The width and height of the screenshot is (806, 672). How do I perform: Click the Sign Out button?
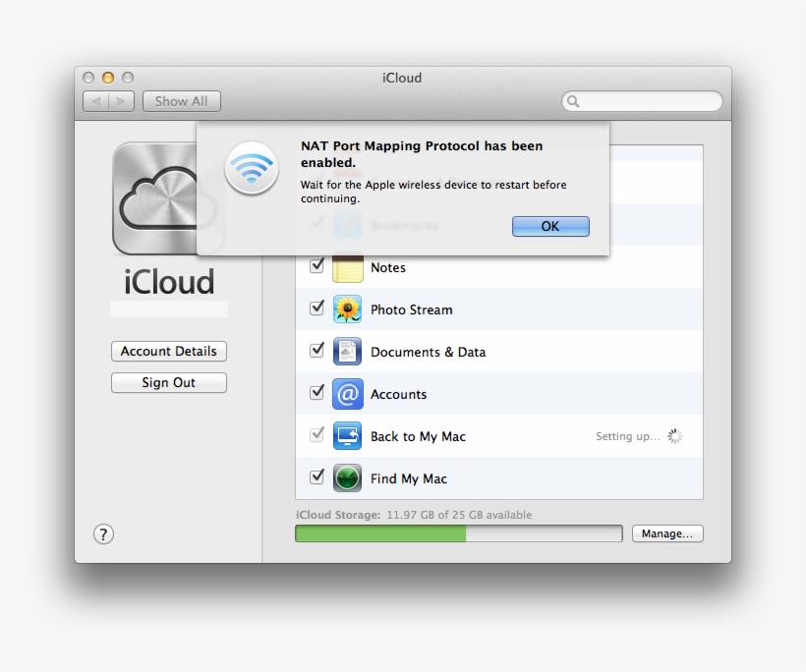click(x=169, y=382)
